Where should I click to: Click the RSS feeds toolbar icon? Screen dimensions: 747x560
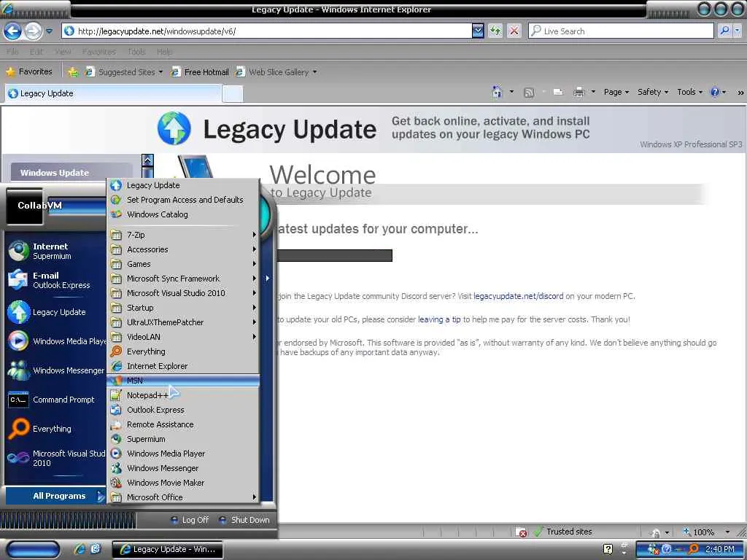528,93
